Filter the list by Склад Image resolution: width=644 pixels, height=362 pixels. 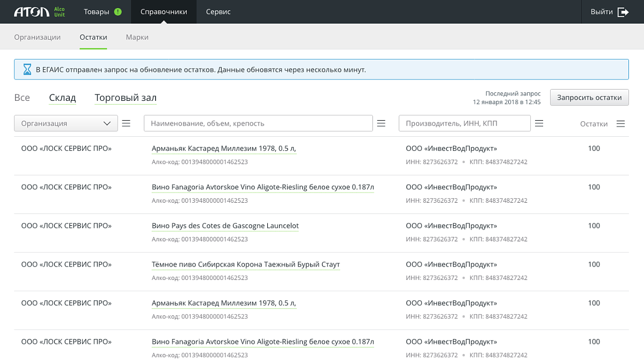(62, 98)
